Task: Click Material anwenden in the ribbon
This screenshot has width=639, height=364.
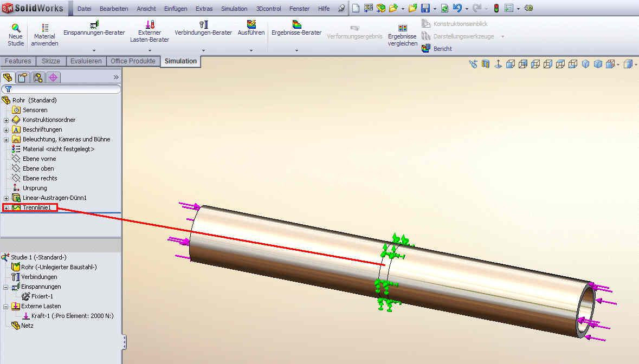Action: pos(44,35)
